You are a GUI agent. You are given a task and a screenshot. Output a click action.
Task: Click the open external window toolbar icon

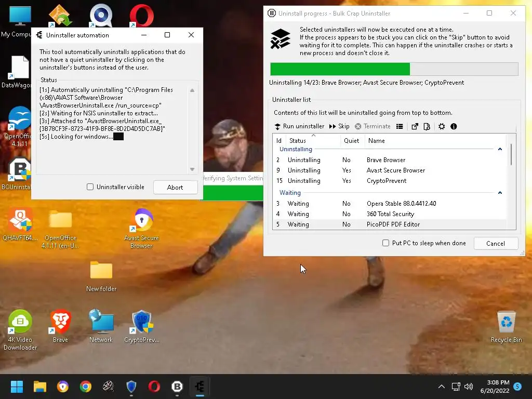click(x=415, y=127)
